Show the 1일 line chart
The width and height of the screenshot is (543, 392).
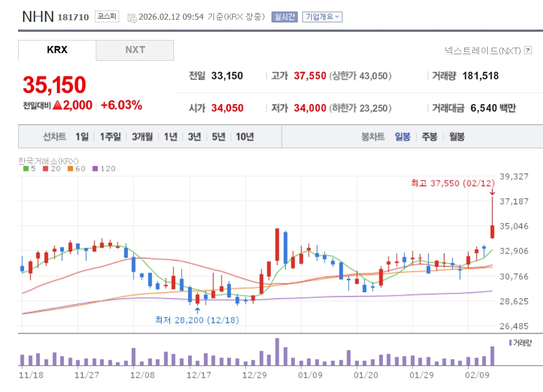click(82, 137)
